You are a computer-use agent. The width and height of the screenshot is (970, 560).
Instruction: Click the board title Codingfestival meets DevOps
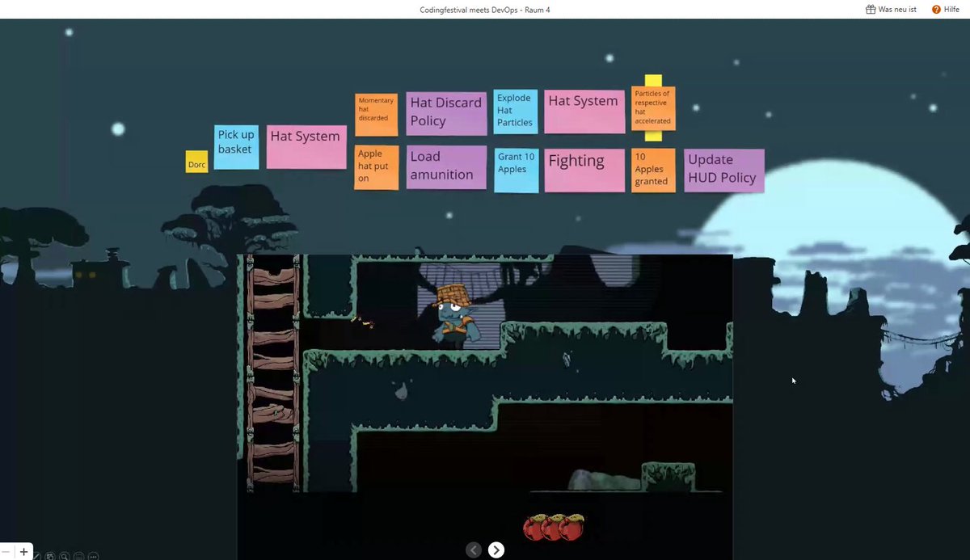tap(485, 9)
